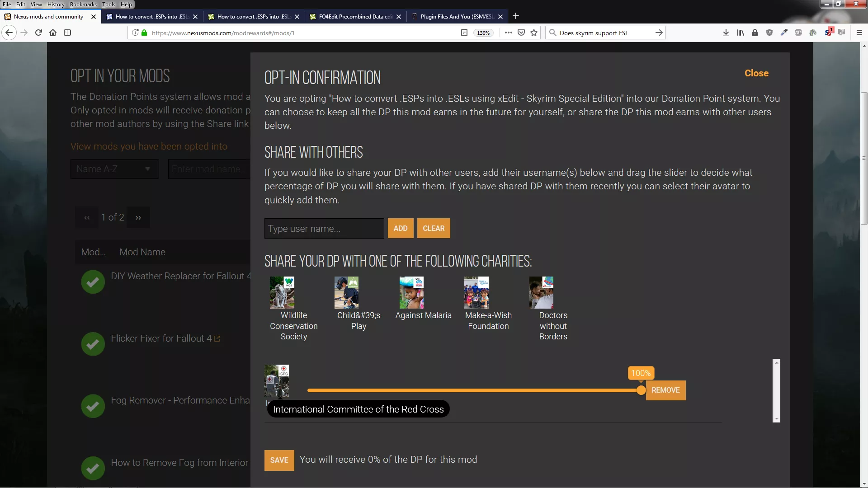Viewport: 868px width, 488px height.
Task: Go to next page of mods list
Action: tap(138, 217)
